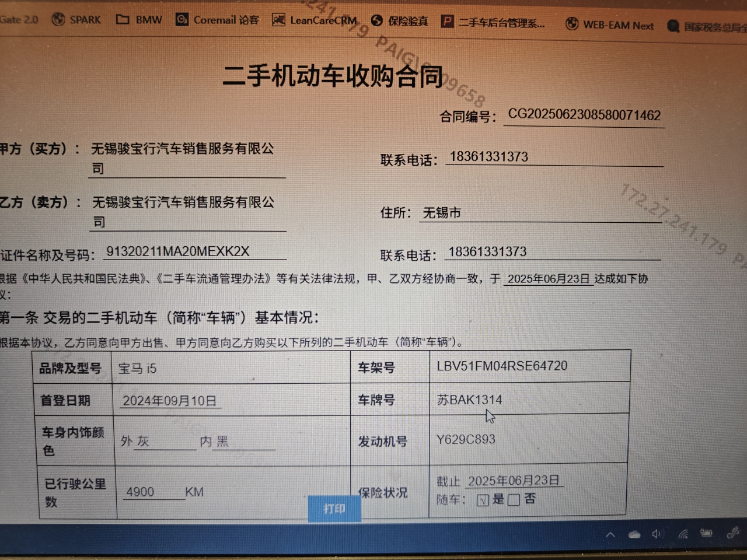
Task: Click the 住所 value 无锡市
Action: tap(442, 213)
